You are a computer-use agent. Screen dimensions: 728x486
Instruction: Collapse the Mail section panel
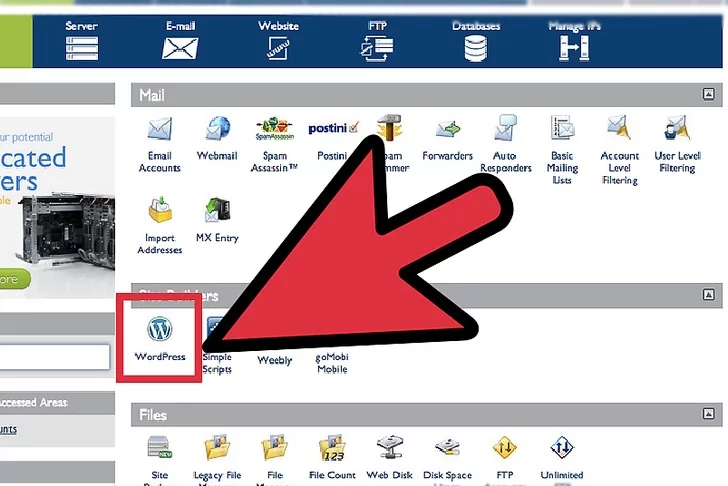click(709, 95)
